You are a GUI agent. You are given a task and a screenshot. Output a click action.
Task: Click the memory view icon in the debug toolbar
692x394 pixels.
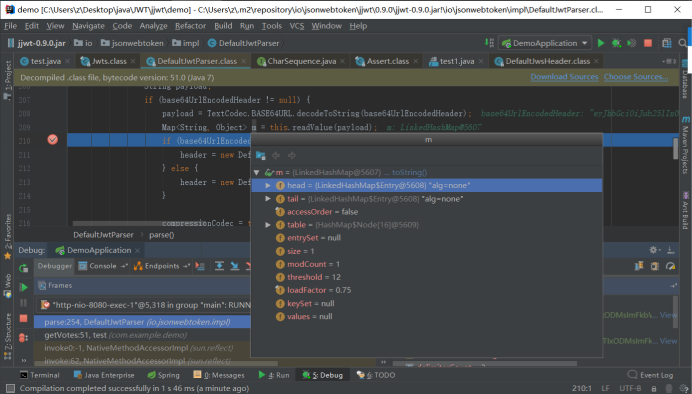(x=655, y=266)
